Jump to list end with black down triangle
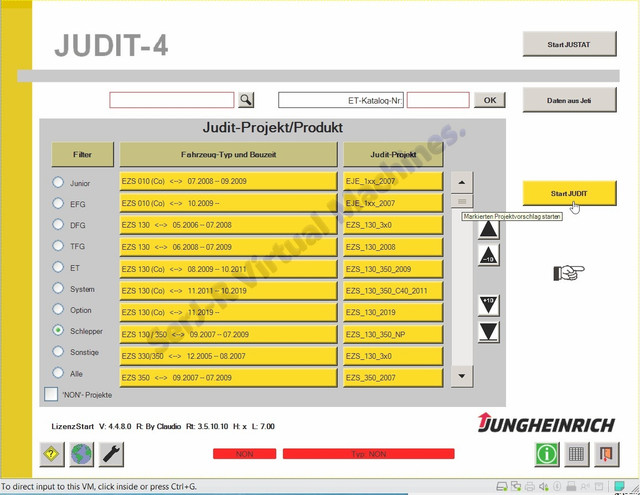 pyautogui.click(x=489, y=332)
